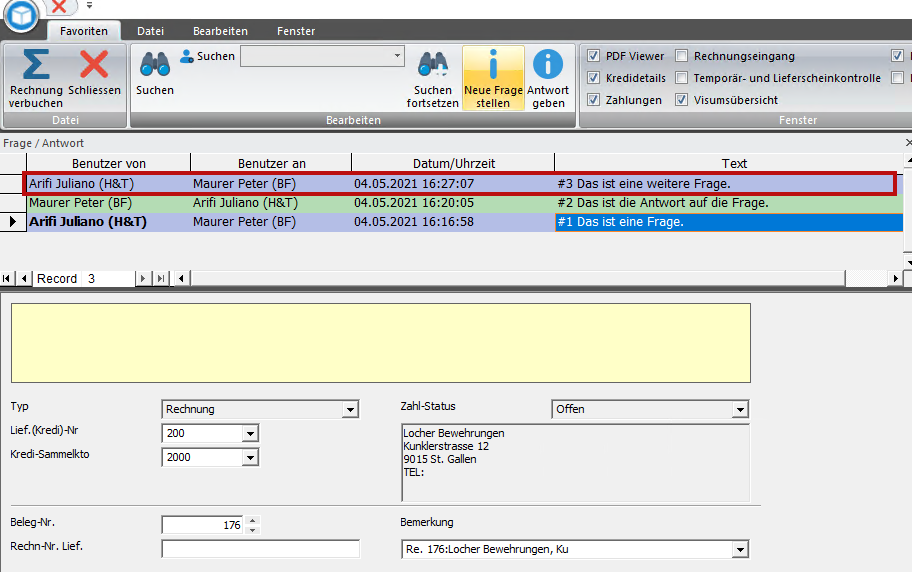Click date cell 04.05.2021 16:20:05

(x=454, y=203)
